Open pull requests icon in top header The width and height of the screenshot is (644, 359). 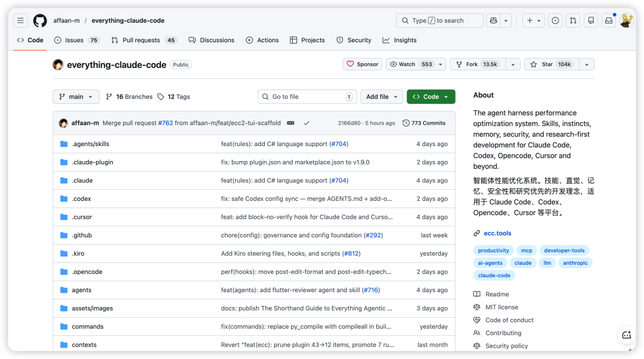pyautogui.click(x=573, y=20)
